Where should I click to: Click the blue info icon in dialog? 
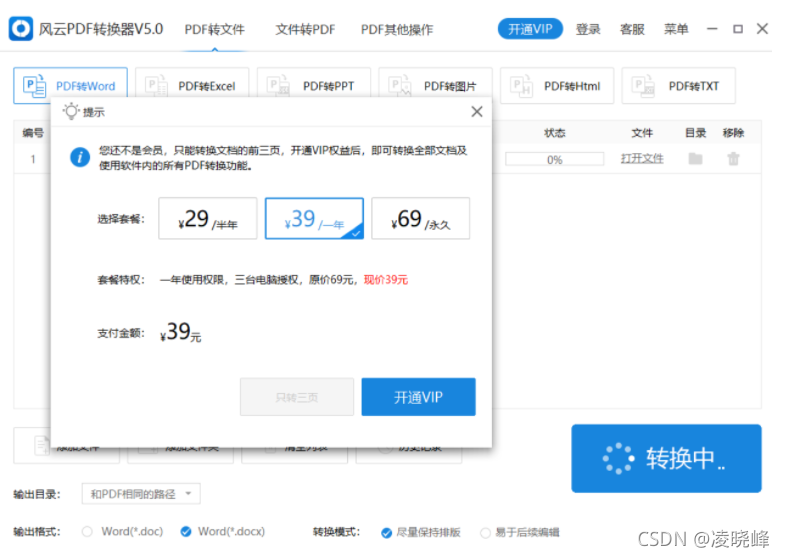[80, 157]
